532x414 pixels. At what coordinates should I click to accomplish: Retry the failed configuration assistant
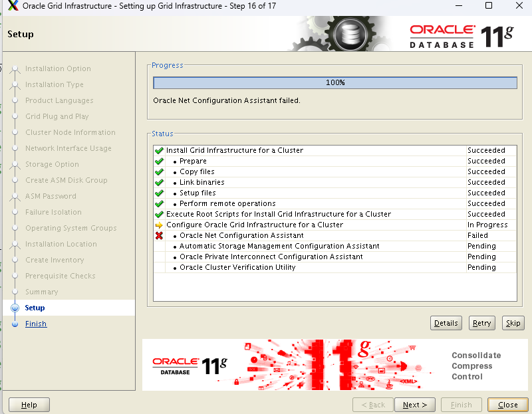[481, 323]
